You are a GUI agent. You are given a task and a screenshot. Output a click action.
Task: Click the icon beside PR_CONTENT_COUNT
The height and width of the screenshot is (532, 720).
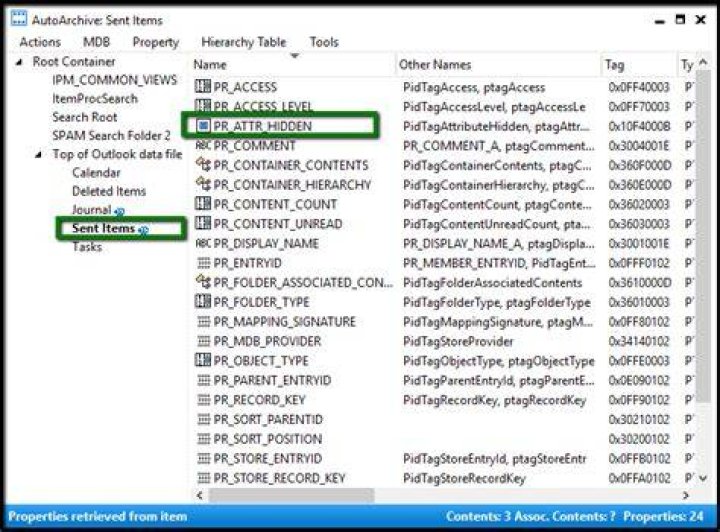tap(203, 204)
